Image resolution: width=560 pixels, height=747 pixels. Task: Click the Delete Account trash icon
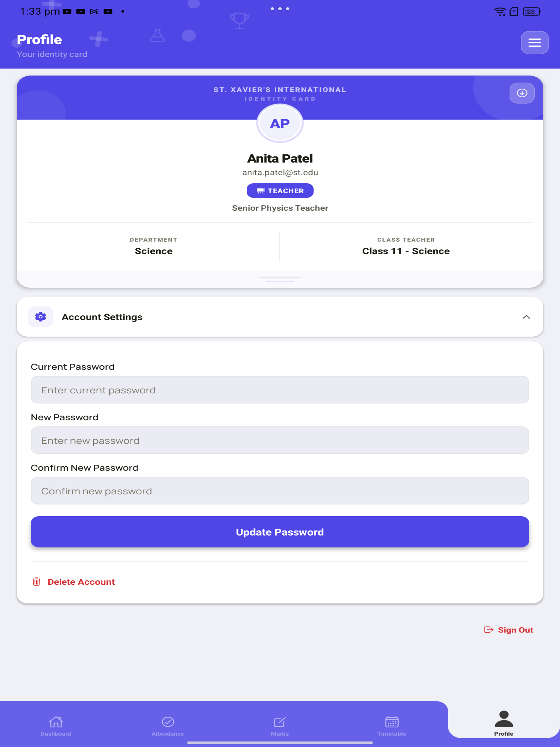36,581
